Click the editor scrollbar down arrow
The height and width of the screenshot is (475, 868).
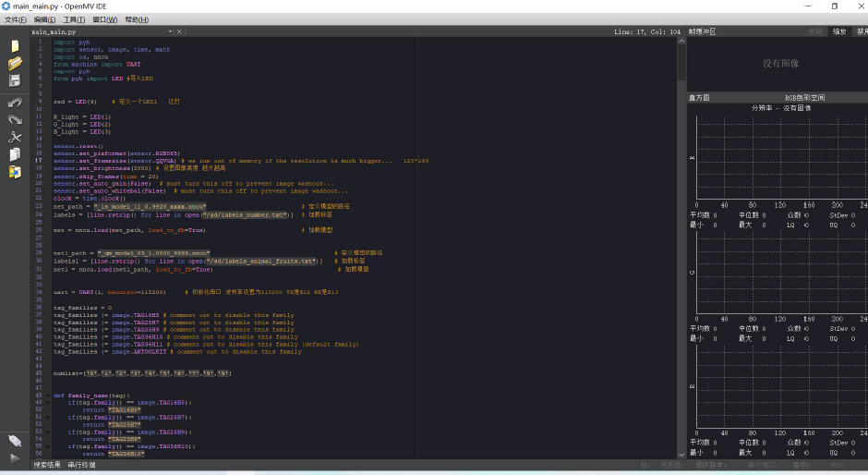coord(681,454)
